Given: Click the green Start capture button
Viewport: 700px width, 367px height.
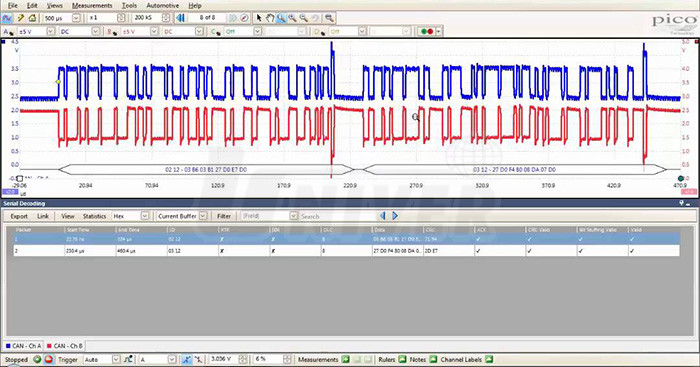Looking at the screenshot, I should (37, 359).
